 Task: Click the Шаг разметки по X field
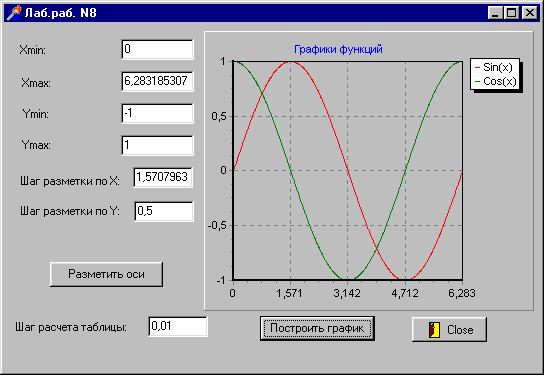pyautogui.click(x=163, y=178)
